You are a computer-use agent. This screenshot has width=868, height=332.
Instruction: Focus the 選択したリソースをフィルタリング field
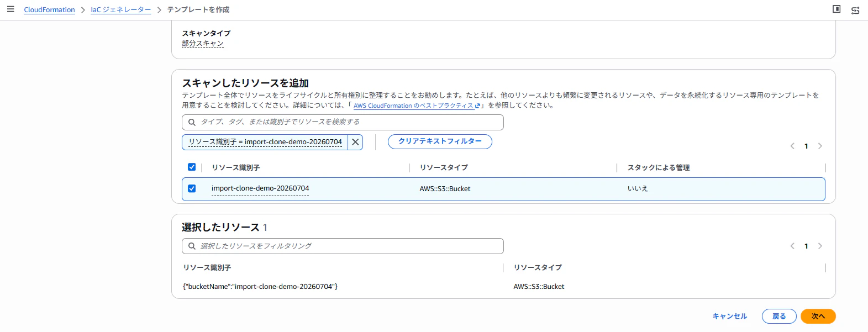[x=343, y=246]
